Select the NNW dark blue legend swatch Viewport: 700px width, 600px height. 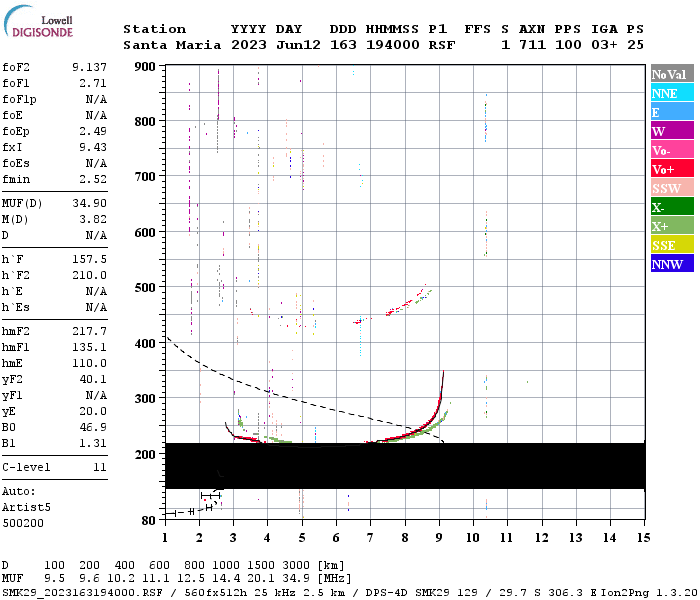[x=672, y=263]
